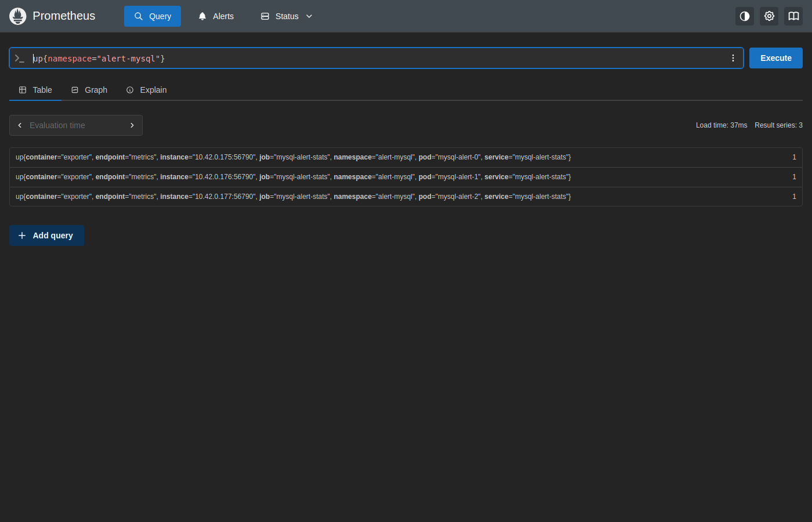Open the Alerts page
812x522 pixels.
tap(216, 16)
